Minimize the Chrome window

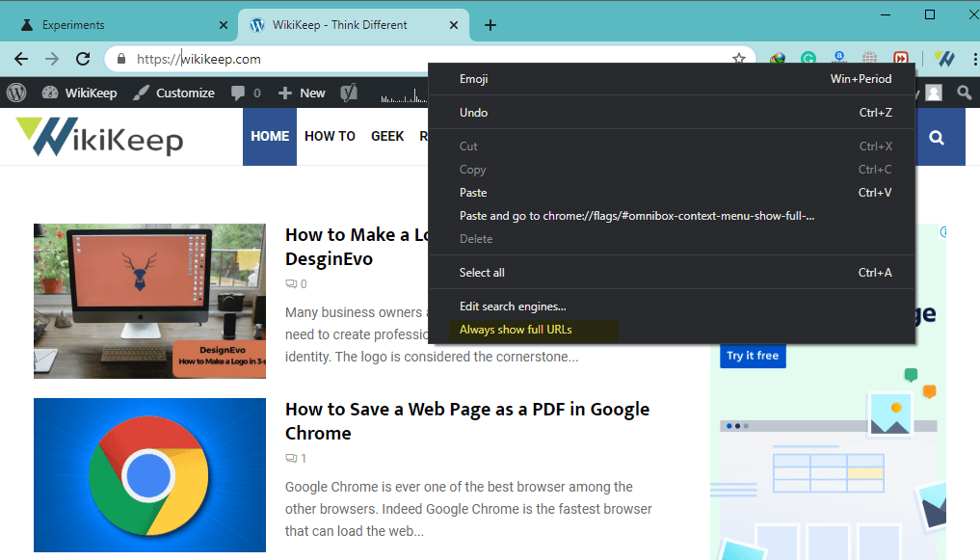point(886,14)
